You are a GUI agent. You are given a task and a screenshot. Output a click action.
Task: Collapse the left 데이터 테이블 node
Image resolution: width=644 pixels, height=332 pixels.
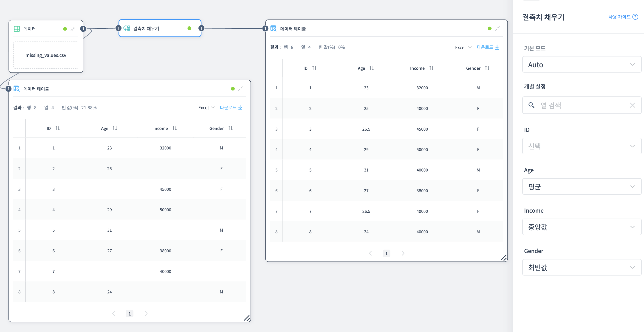(x=240, y=89)
